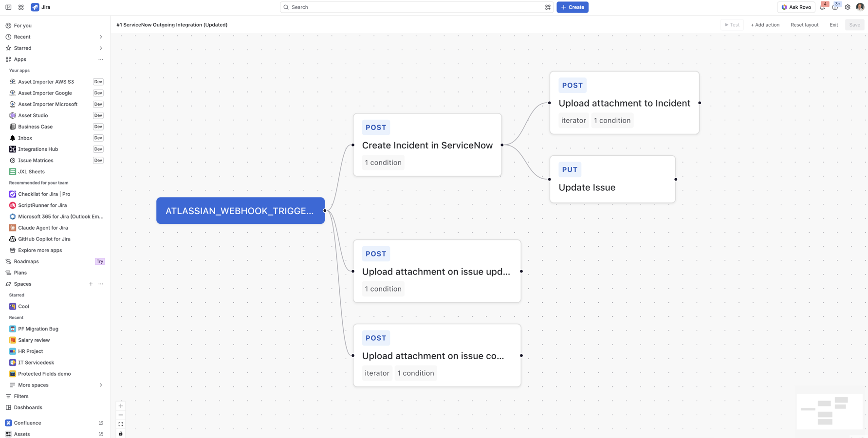Open the settings gear icon
Screen dimensions: 868x438
(x=848, y=7)
